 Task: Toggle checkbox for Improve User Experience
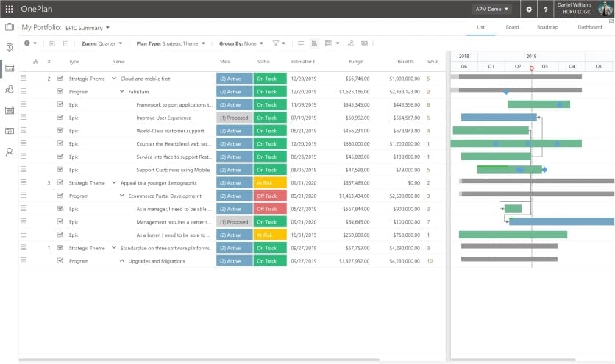[60, 117]
